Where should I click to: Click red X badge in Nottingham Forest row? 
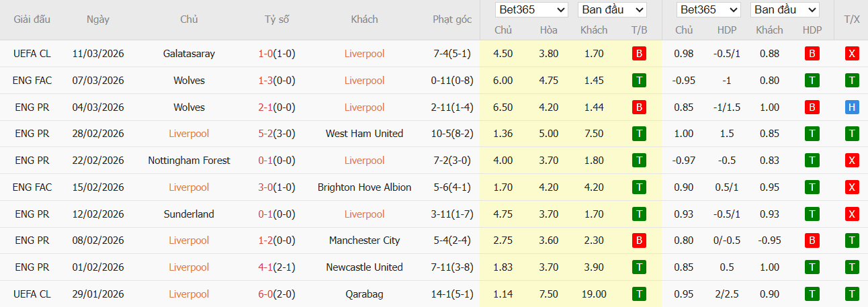click(x=852, y=161)
